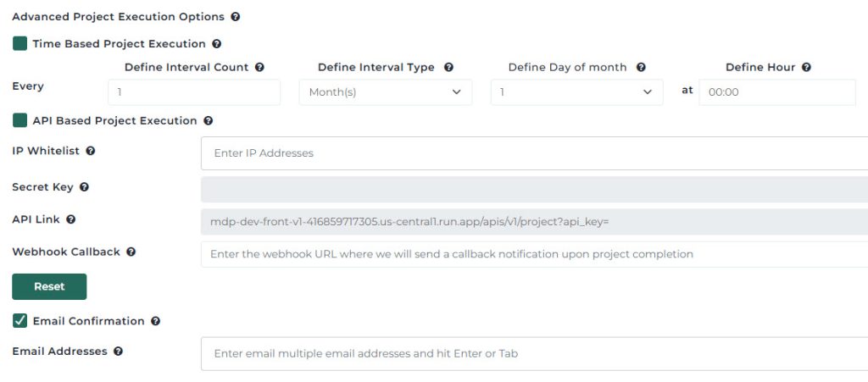Uncheck the Email Confirmation checkbox
868x382 pixels.
[20, 321]
